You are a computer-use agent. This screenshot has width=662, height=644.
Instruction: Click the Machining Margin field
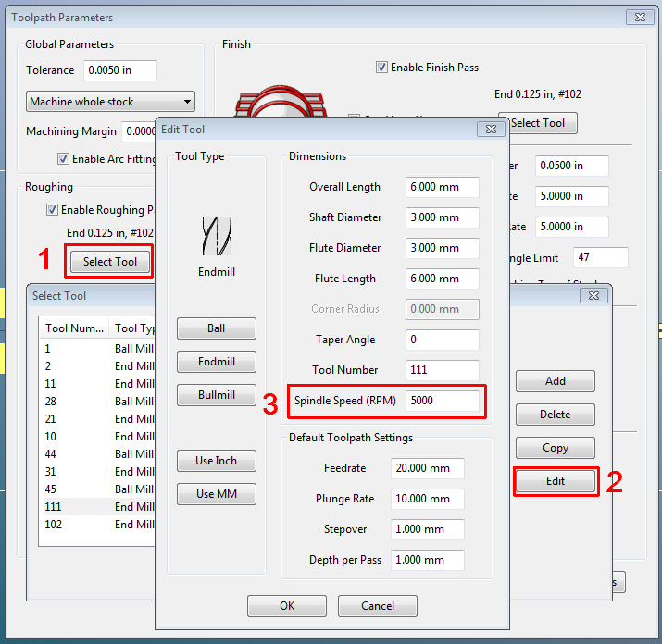tap(139, 131)
